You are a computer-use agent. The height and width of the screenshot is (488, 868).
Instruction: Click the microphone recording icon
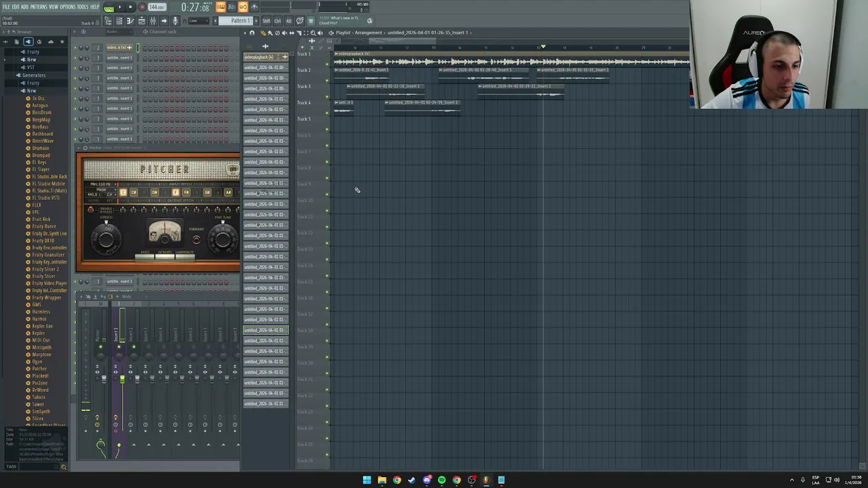pyautogui.click(x=175, y=21)
